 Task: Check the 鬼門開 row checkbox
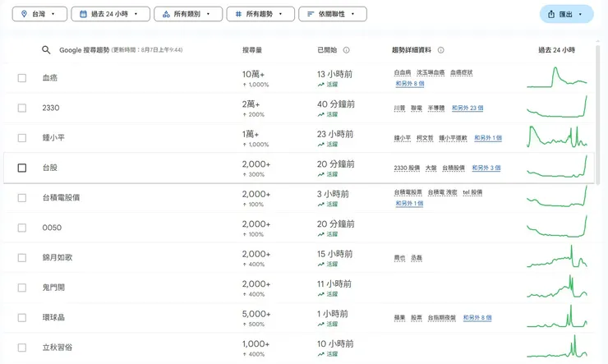point(22,288)
